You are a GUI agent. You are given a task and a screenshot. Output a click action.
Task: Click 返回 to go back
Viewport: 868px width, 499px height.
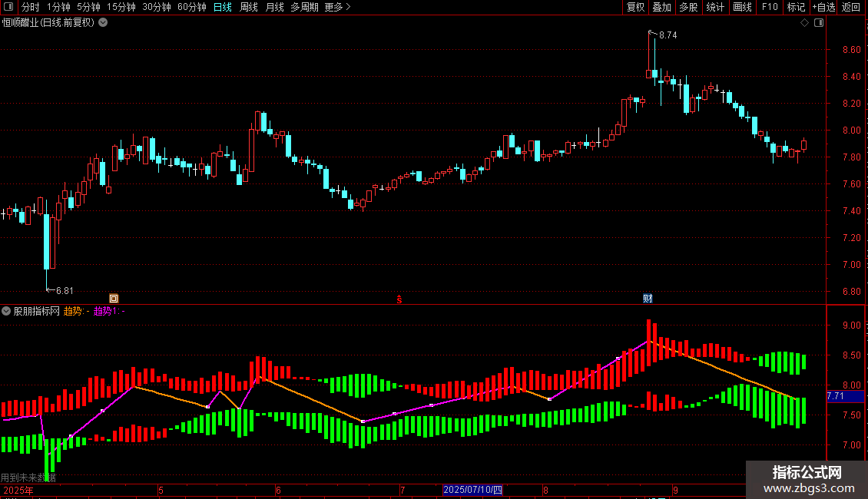coord(851,7)
